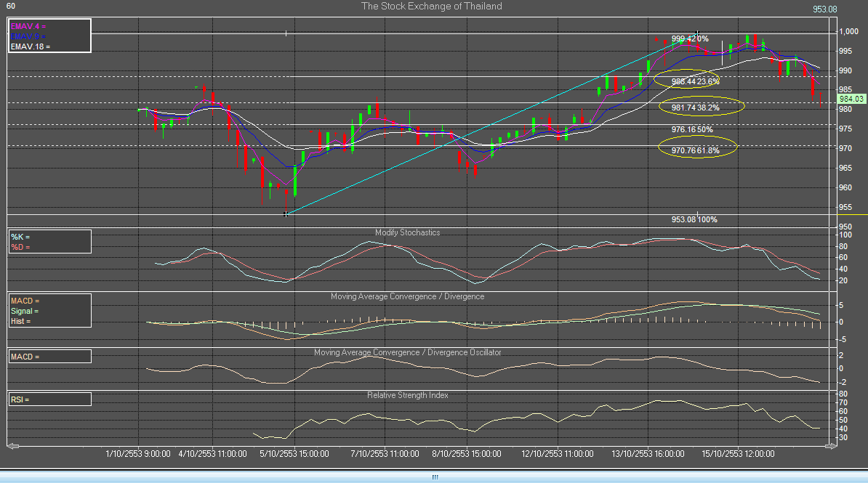Image resolution: width=868 pixels, height=483 pixels.
Task: Click the 960 price axis label
Action: click(845, 187)
